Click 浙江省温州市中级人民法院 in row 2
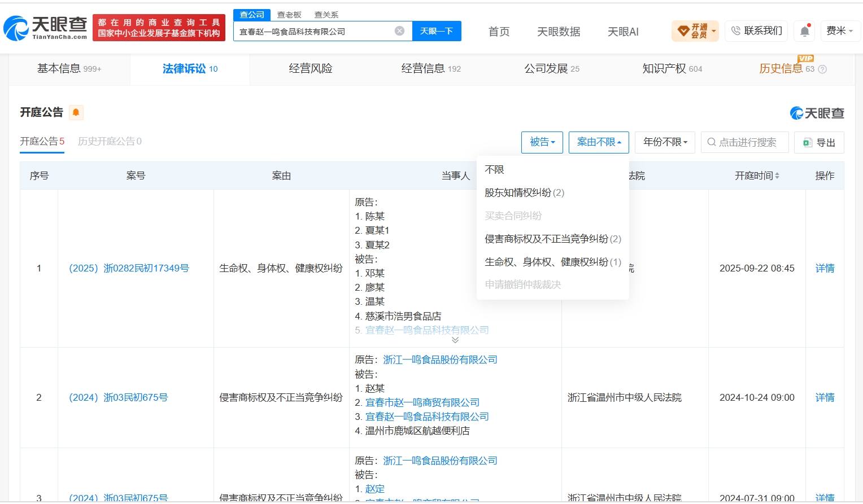The width and height of the screenshot is (863, 504). [x=625, y=397]
